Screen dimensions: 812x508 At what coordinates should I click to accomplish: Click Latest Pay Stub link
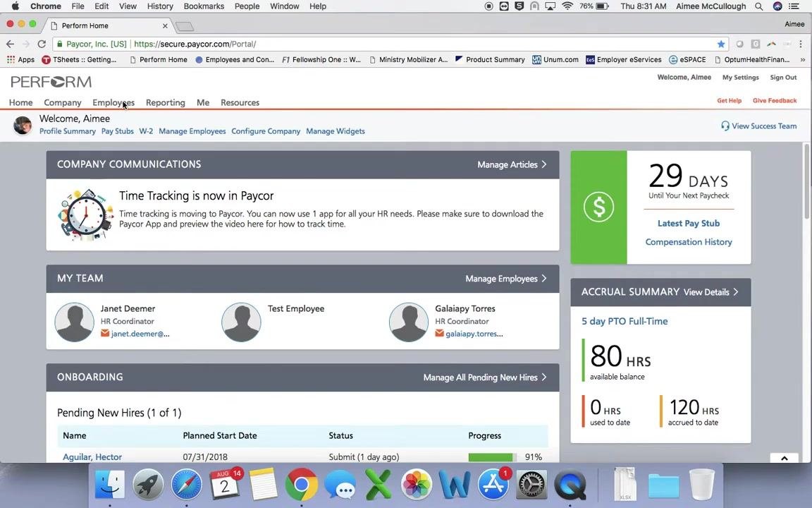[688, 224]
